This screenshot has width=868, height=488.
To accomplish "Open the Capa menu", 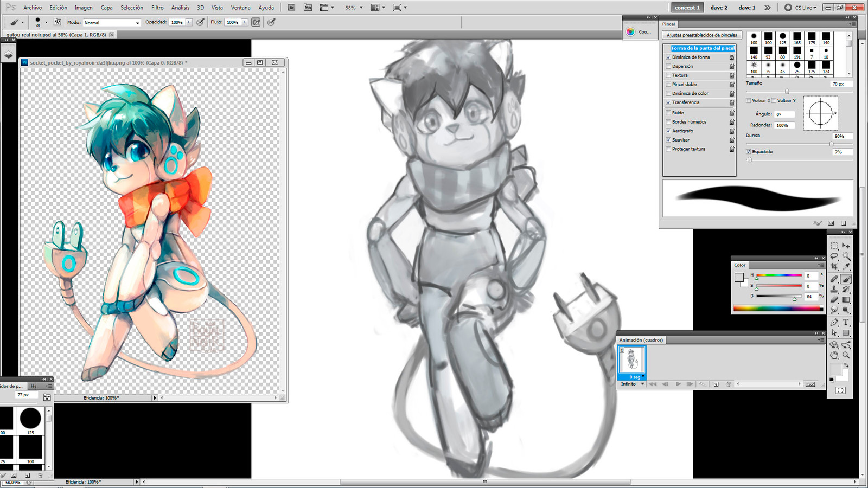I will pos(107,8).
